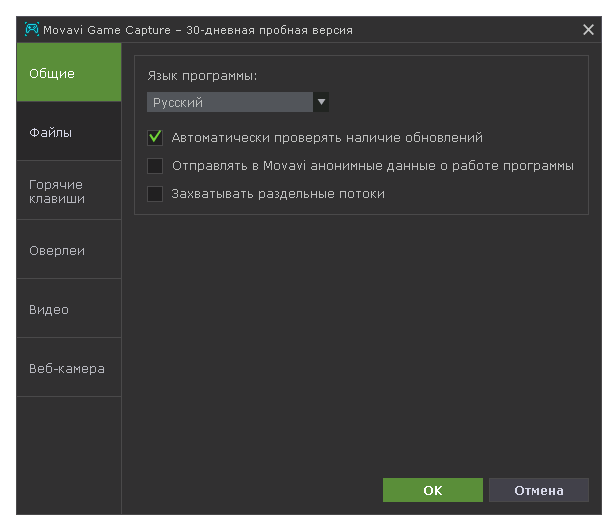Tick the Захватывать раздельные потоки checkbox

[155, 194]
